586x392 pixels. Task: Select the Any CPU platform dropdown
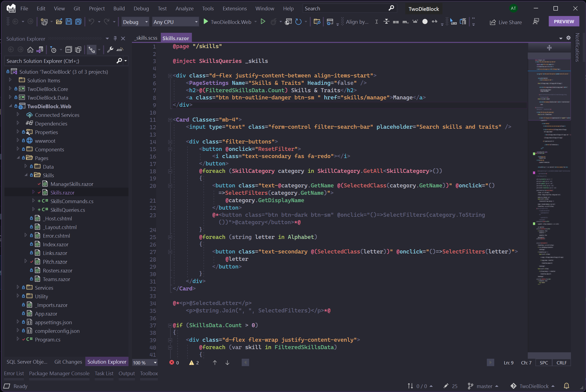coord(175,21)
